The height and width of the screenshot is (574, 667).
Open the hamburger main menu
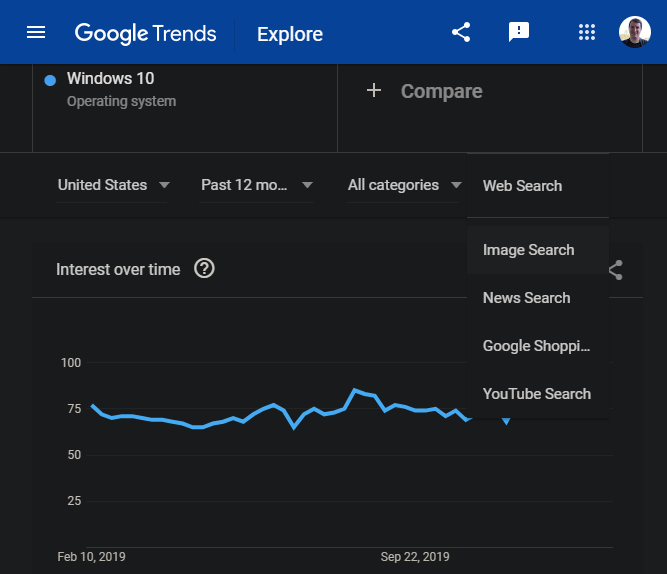(x=36, y=32)
